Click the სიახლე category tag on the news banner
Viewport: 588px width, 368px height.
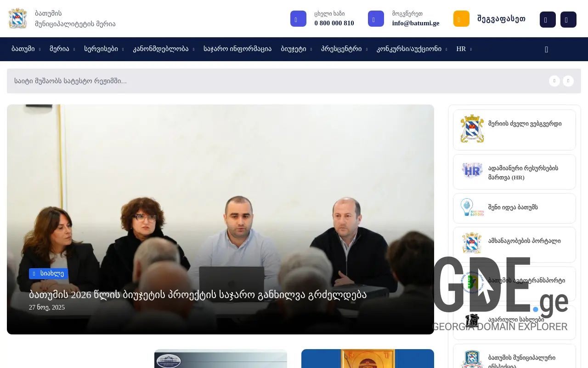48,273
